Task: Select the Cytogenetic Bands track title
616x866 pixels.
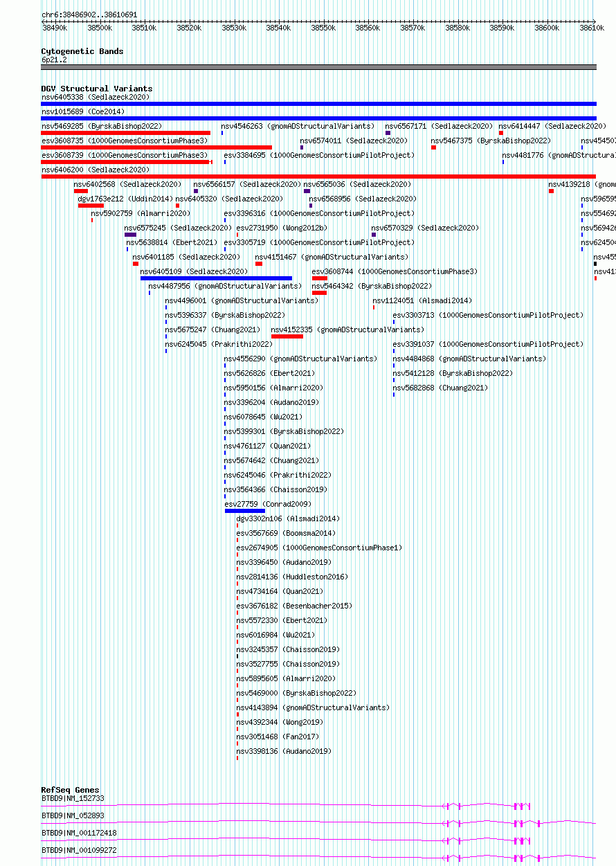Action: point(82,51)
